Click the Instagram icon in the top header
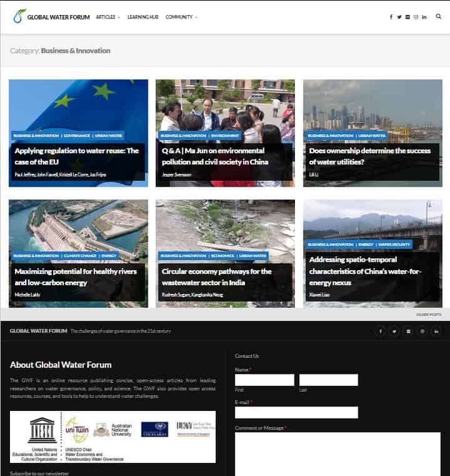 416,17
